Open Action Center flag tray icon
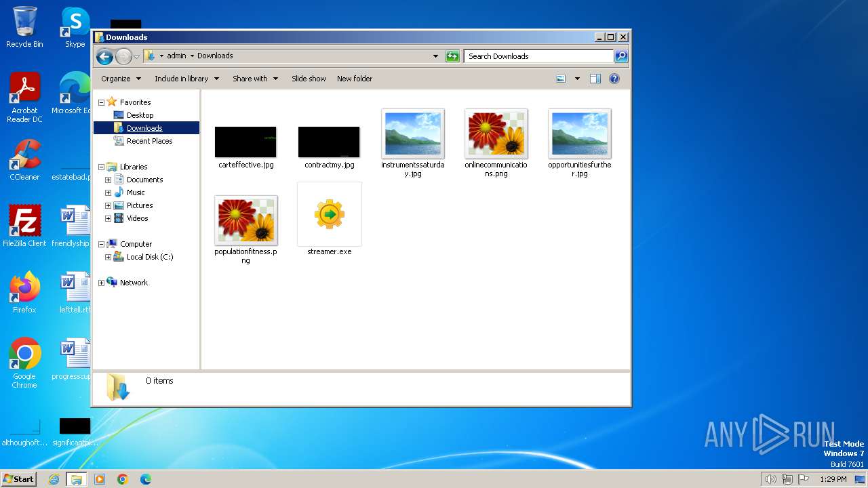The image size is (868, 488). pyautogui.click(x=804, y=479)
